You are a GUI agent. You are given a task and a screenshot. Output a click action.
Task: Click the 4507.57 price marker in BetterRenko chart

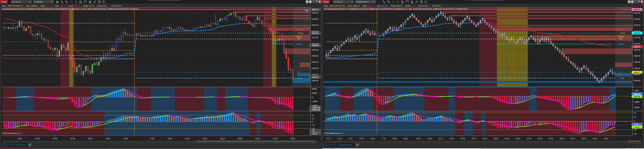(x=637, y=47)
